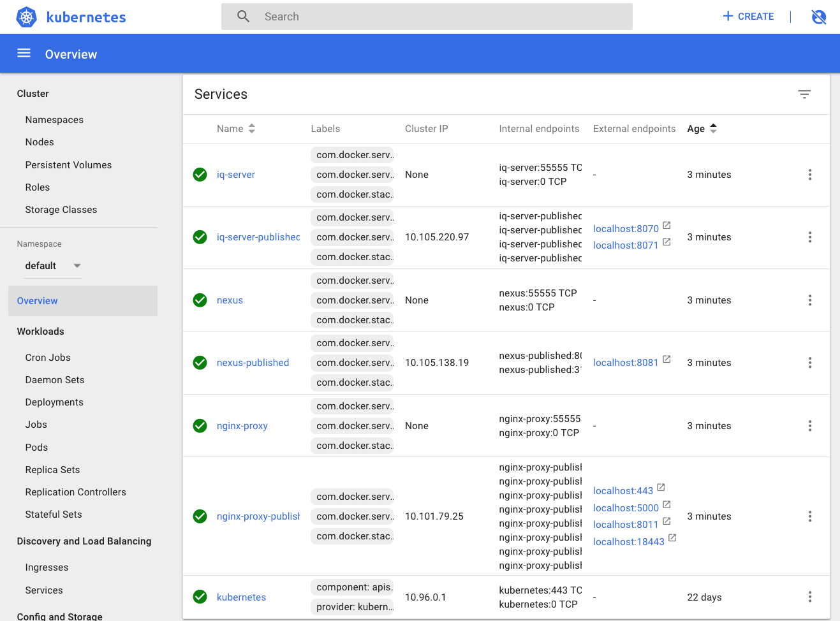840x621 pixels.
Task: Click the Kubernetes logo icon
Action: click(27, 17)
